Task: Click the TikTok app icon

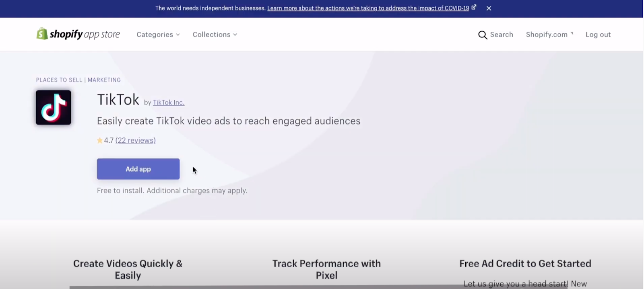Action: click(x=54, y=107)
